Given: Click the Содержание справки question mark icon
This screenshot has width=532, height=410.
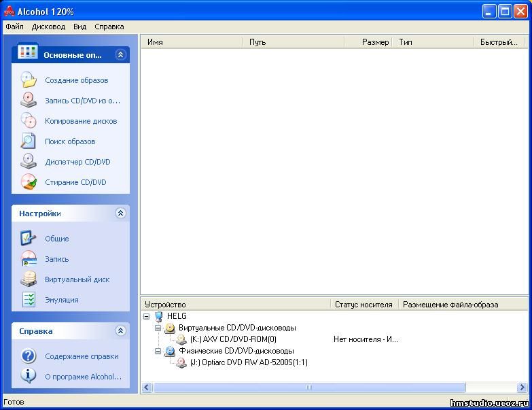Looking at the screenshot, I should (x=29, y=356).
